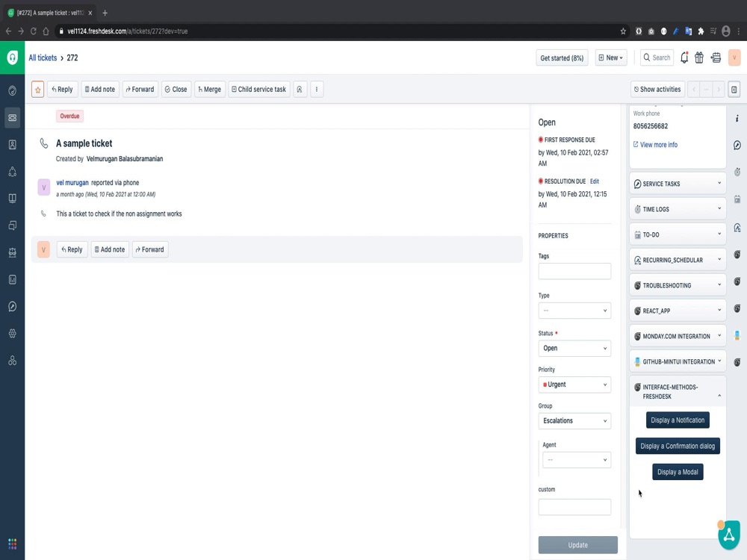Click the info icon in the right rail
Screen dimensions: 747x560
click(x=737, y=119)
